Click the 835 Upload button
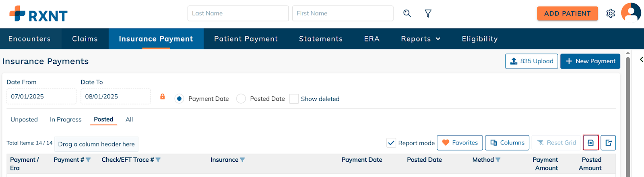This screenshot has height=177, width=644. 531,61
